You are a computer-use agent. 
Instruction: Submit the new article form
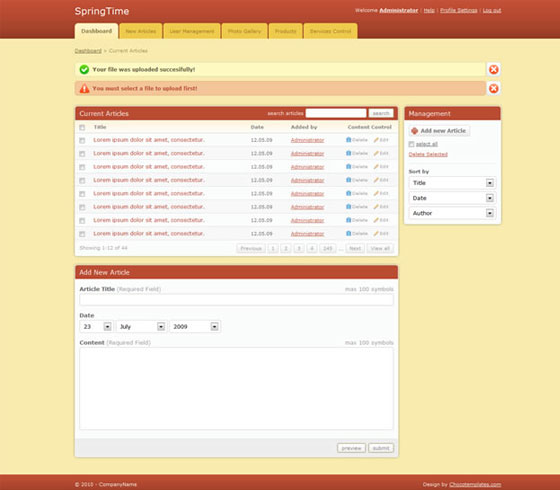tap(381, 448)
